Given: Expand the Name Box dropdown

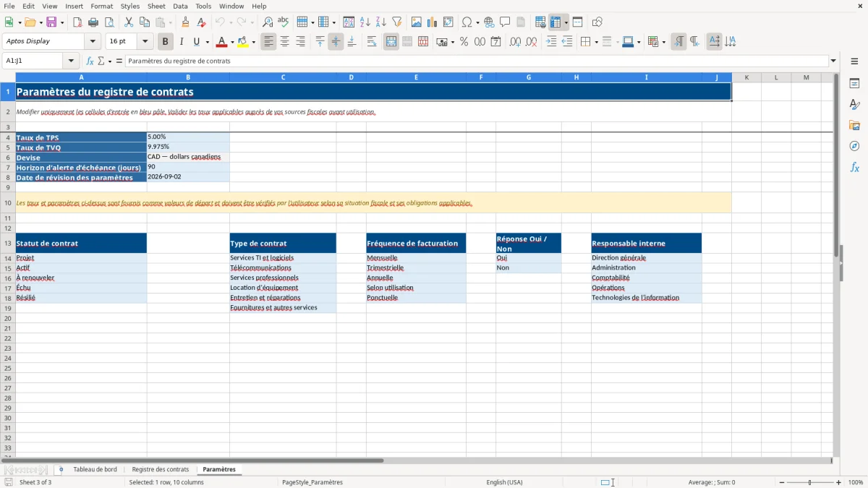Looking at the screenshot, I should click(x=71, y=61).
